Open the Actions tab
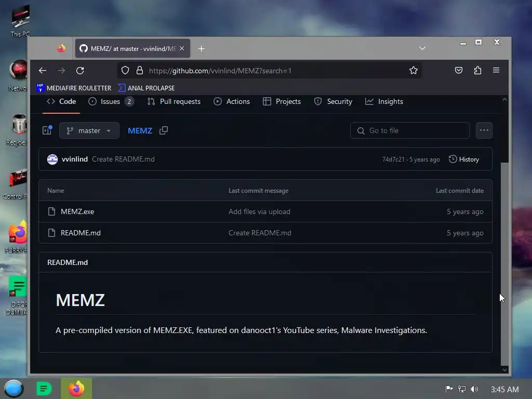 click(232, 101)
